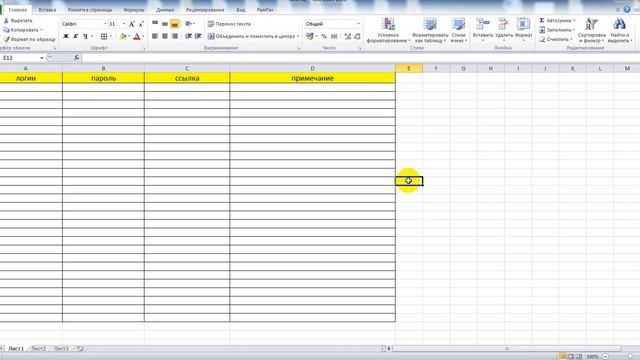Switch to the Вставка ribbon tab
The height and width of the screenshot is (360, 640).
[x=47, y=10]
